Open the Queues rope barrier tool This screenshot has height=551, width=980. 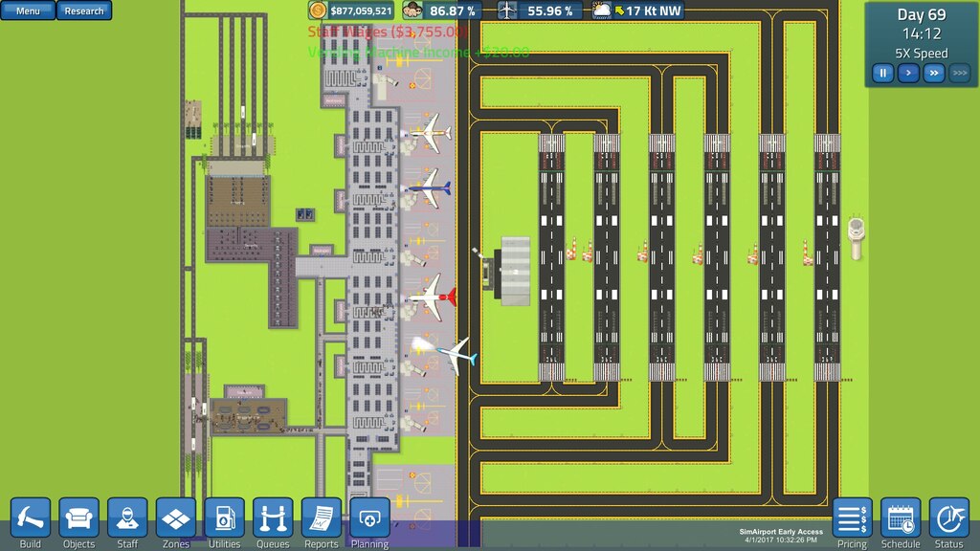click(x=273, y=518)
